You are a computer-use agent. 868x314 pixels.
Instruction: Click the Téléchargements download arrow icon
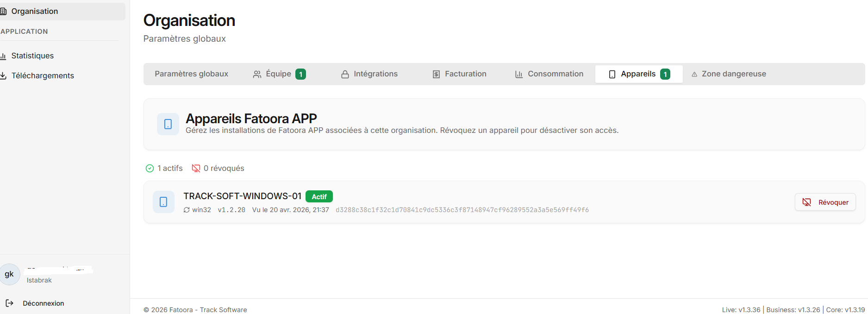tap(3, 75)
